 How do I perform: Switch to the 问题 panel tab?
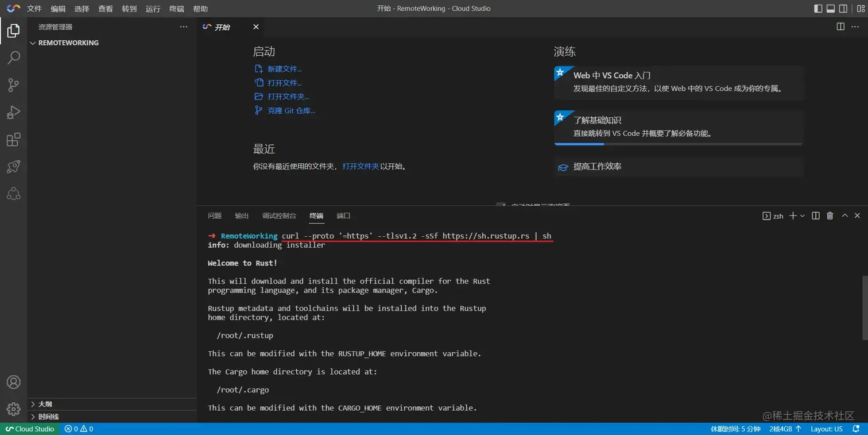pos(215,216)
